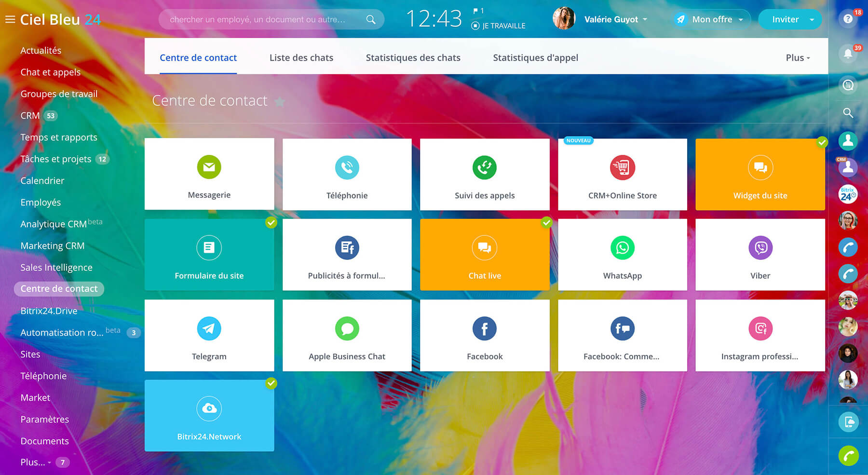This screenshot has width=868, height=475.
Task: Click the green phone dial button bottom right
Action: [x=848, y=456]
